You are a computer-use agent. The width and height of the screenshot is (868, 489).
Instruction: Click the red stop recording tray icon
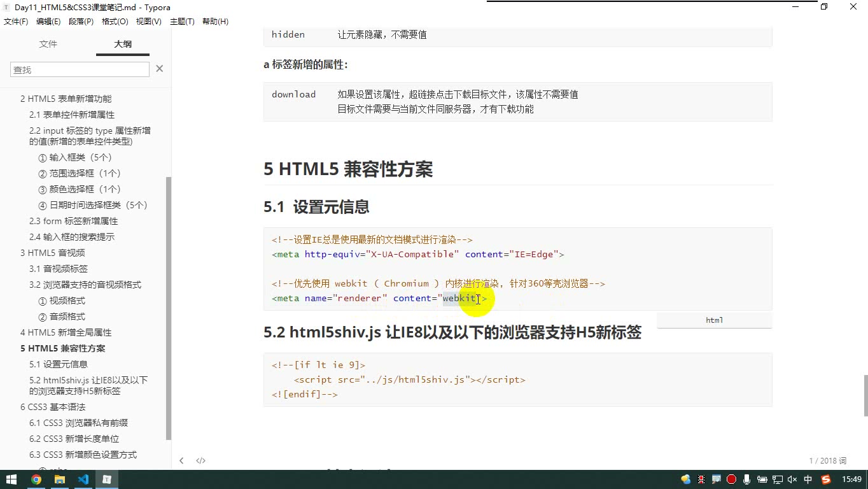point(731,479)
